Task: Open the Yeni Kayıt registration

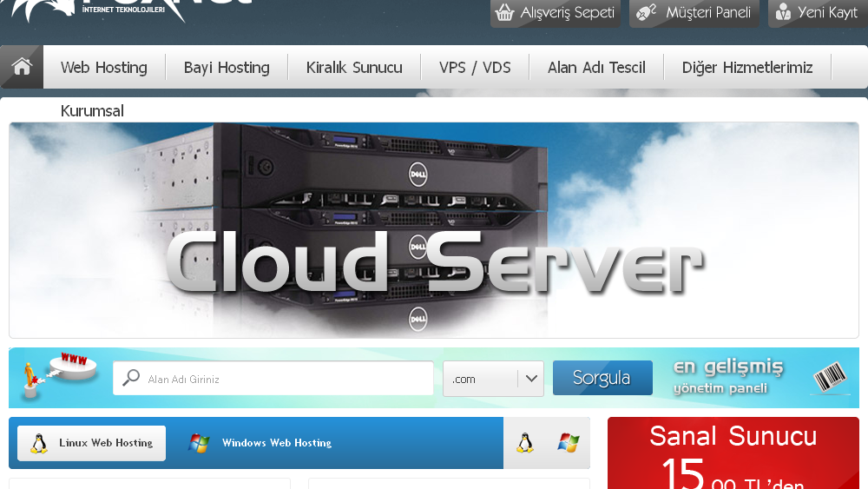Action: (819, 13)
